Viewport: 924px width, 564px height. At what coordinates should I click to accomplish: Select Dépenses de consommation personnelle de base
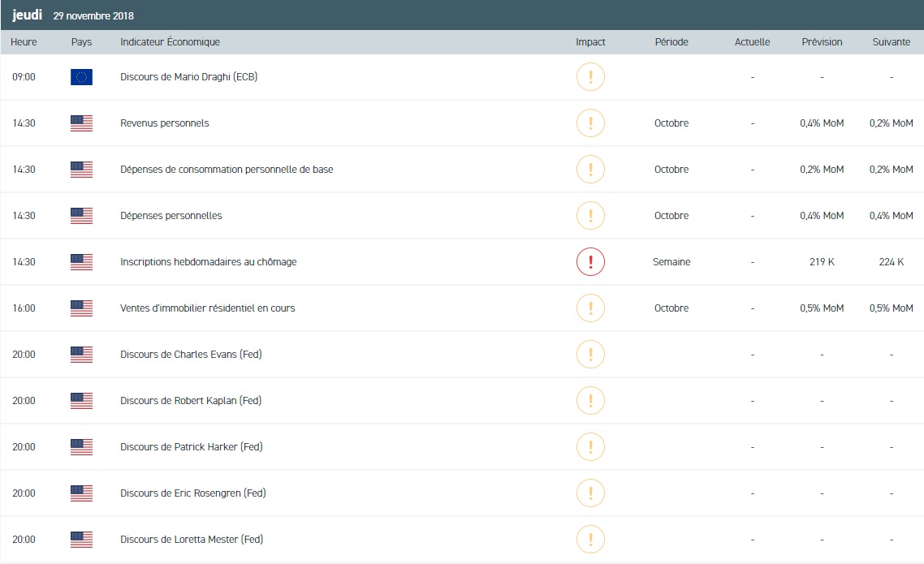coord(227,170)
